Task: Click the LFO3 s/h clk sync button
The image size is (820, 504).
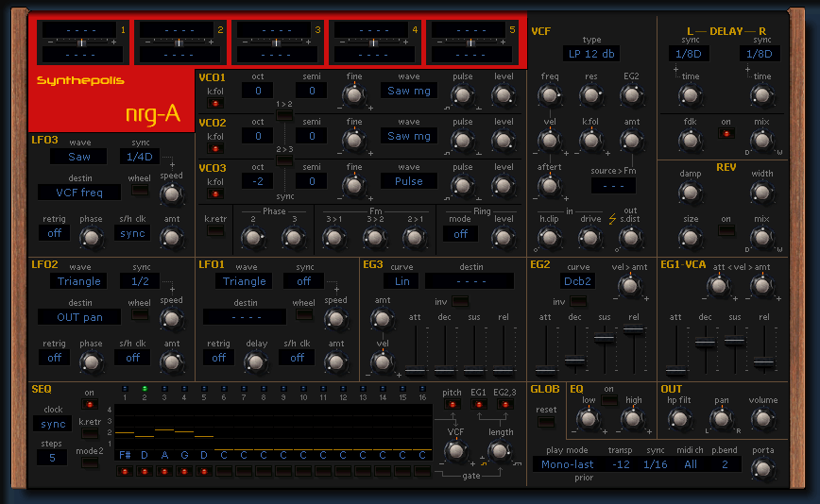Action: [x=132, y=233]
